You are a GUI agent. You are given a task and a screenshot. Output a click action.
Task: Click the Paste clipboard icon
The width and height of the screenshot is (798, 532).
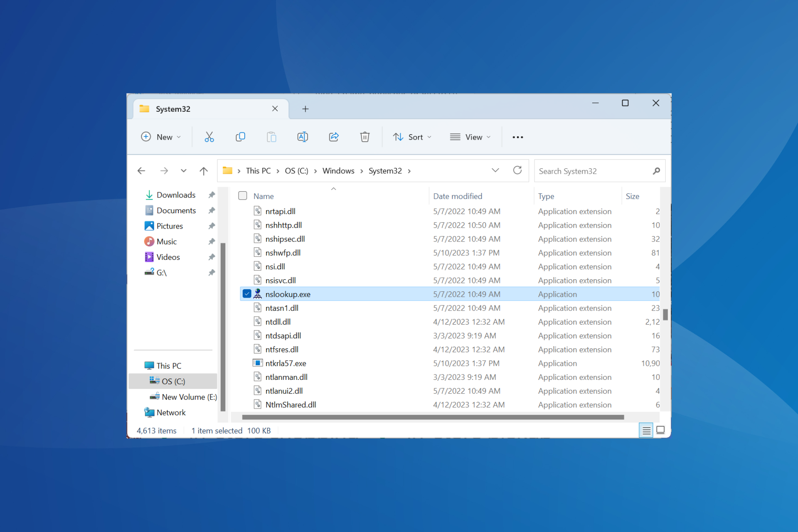click(x=271, y=137)
